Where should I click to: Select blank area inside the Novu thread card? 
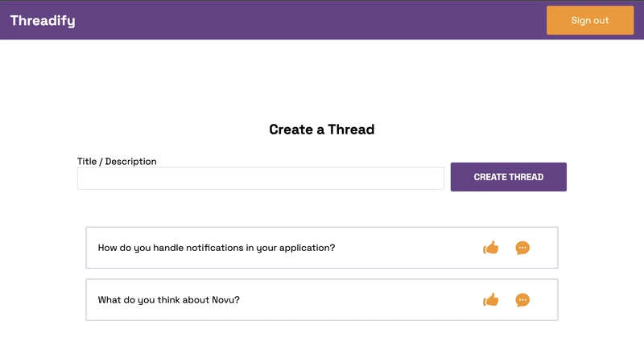click(x=361, y=300)
